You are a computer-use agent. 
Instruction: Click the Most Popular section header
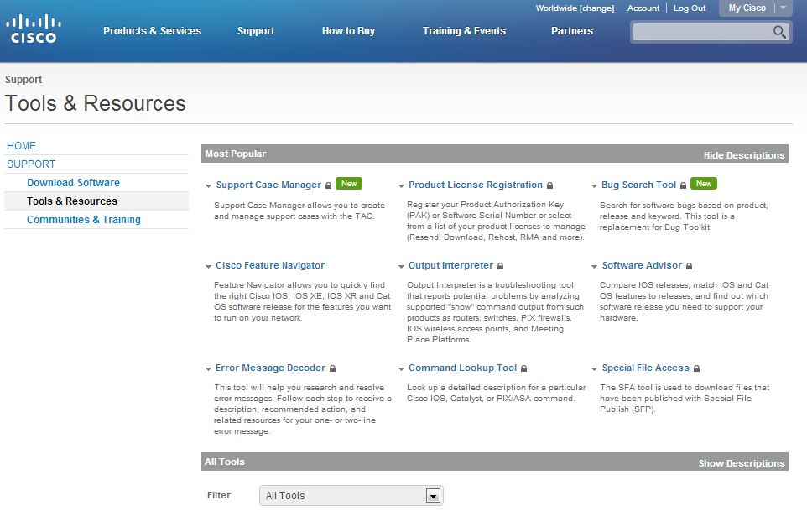click(x=235, y=154)
